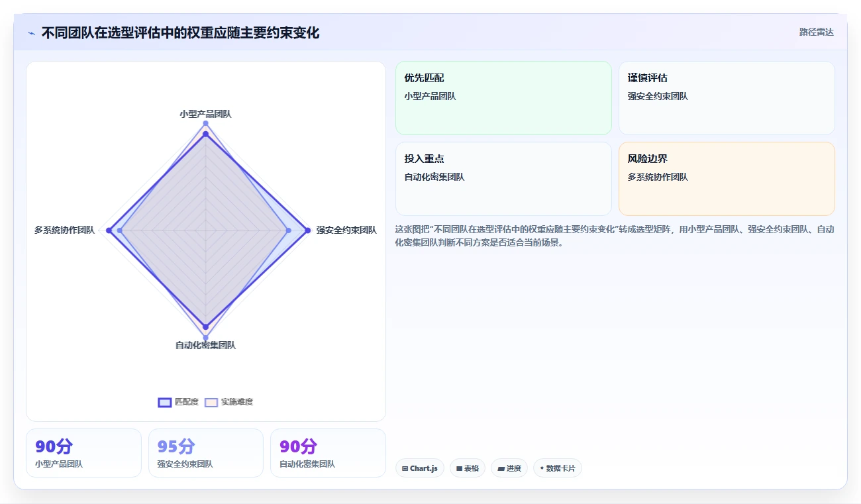Click 多系统协作团队 text in 风险边界 card
This screenshot has height=504, width=861.
(x=658, y=177)
